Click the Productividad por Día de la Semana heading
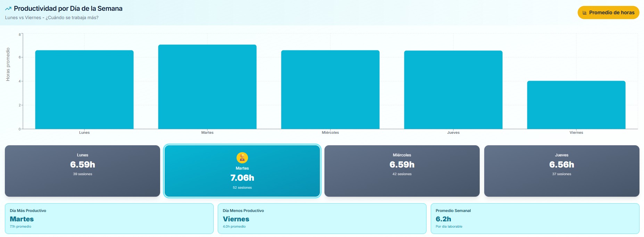Viewport: 644px width, 237px height. (68, 9)
